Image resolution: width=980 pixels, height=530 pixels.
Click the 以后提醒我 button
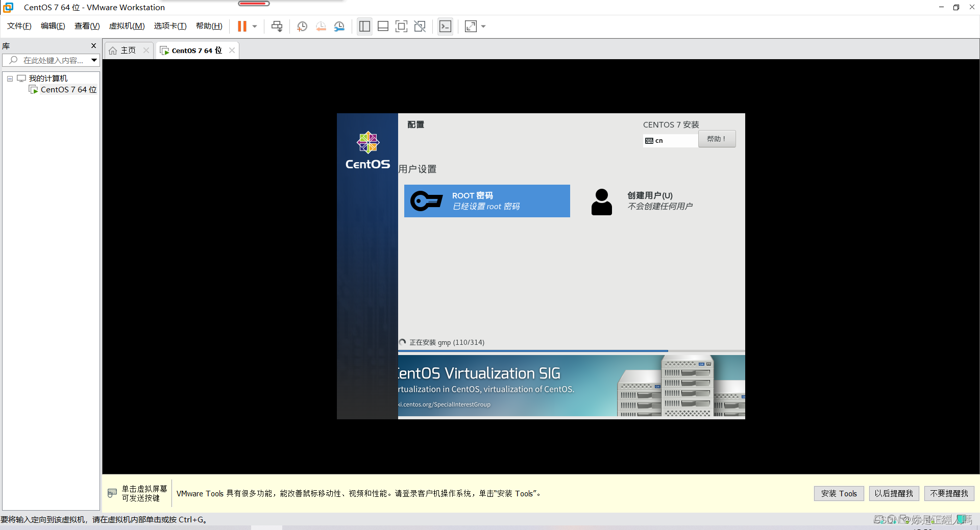pos(894,493)
